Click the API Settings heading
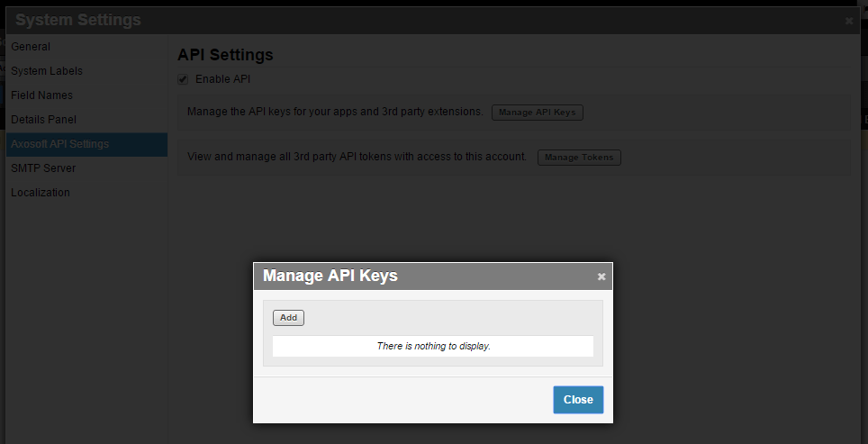This screenshot has height=444, width=868. point(225,55)
